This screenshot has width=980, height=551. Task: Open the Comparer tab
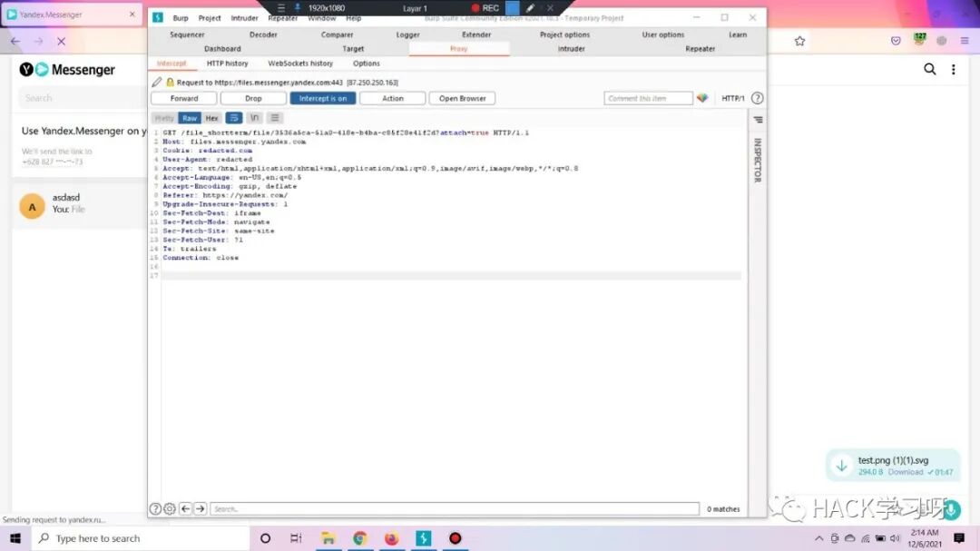(x=337, y=35)
